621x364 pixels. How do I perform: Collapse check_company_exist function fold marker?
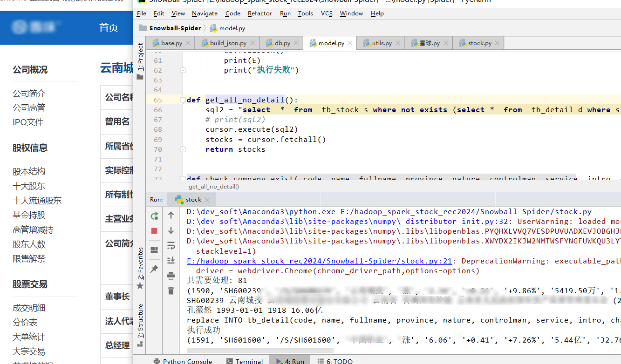[183, 178]
